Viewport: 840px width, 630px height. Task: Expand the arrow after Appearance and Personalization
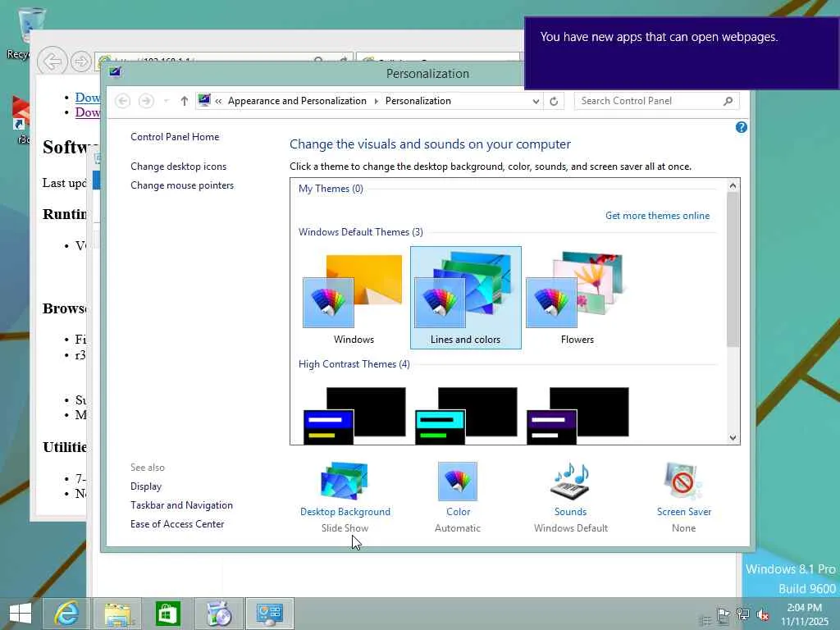(376, 101)
